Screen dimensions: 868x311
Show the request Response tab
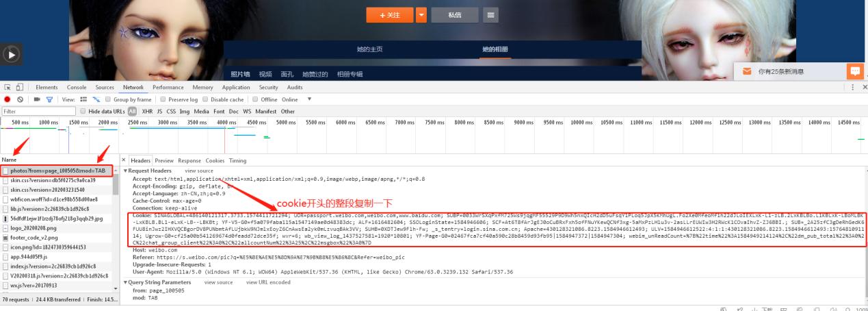click(189, 160)
